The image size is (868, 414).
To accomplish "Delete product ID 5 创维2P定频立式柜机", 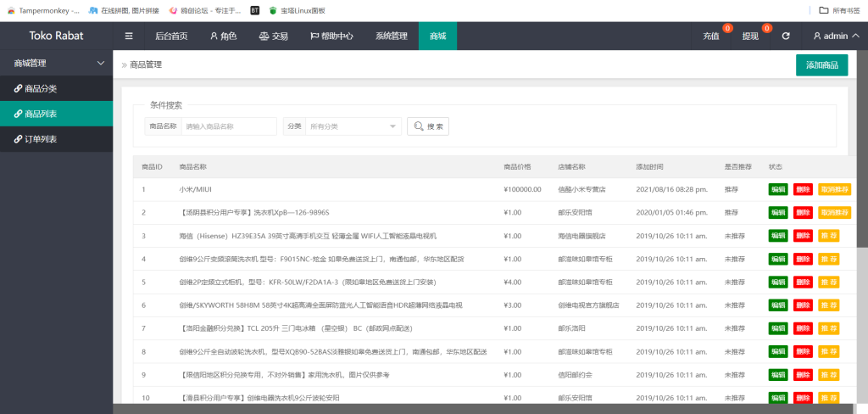I will 804,283.
